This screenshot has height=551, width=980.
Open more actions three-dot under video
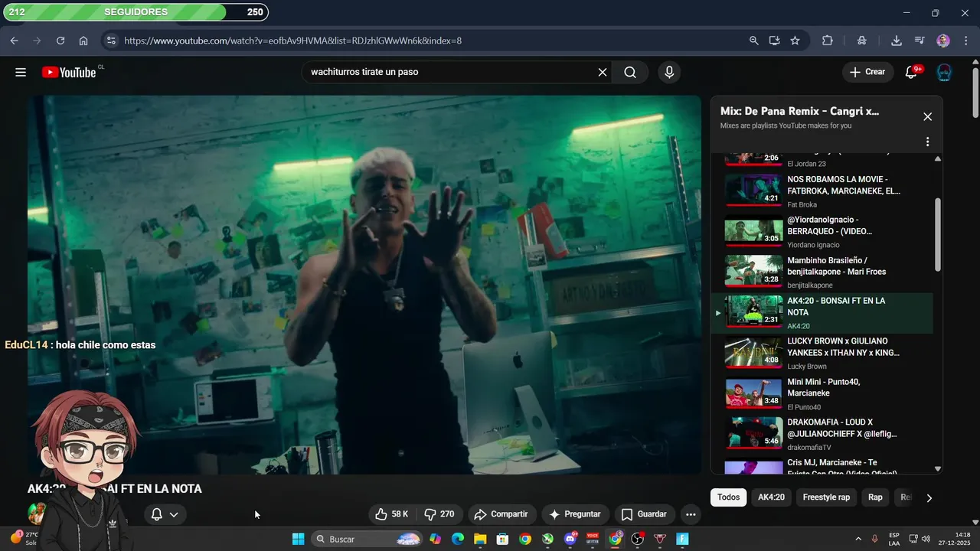point(691,514)
